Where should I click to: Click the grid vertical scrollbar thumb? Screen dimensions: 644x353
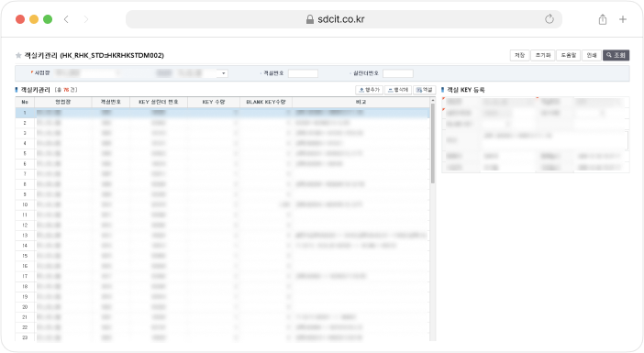[x=432, y=143]
